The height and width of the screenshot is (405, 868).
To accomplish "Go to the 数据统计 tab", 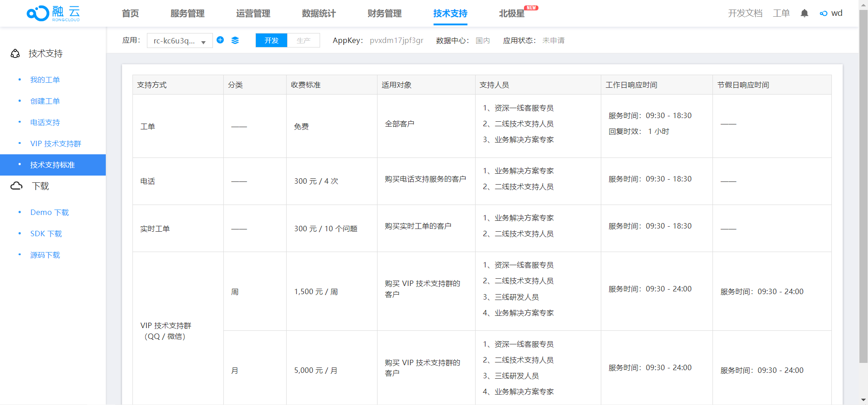I will 319,14.
